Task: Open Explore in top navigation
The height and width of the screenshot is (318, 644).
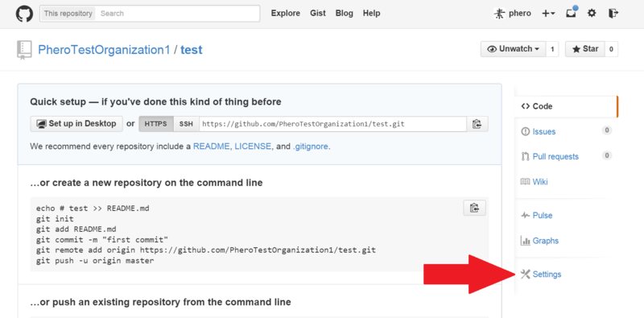Action: 286,13
